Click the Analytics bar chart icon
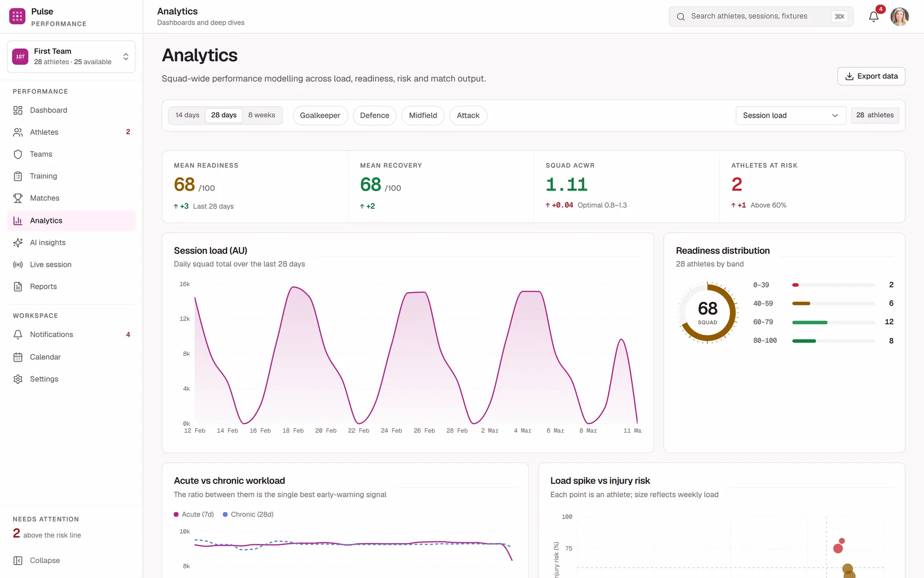The height and width of the screenshot is (578, 924). click(18, 220)
